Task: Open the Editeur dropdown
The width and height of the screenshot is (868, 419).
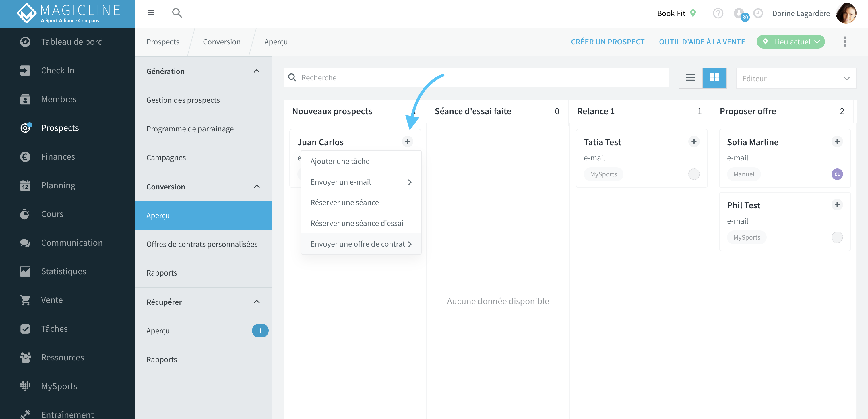Action: 796,78
